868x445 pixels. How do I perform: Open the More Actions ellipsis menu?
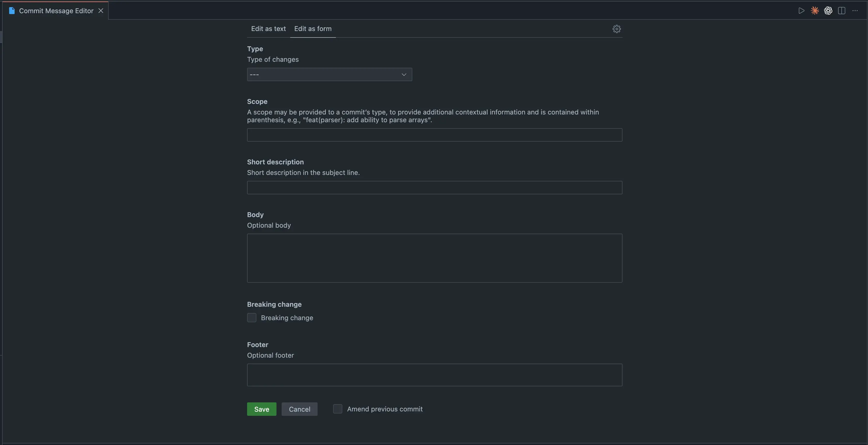click(x=855, y=11)
